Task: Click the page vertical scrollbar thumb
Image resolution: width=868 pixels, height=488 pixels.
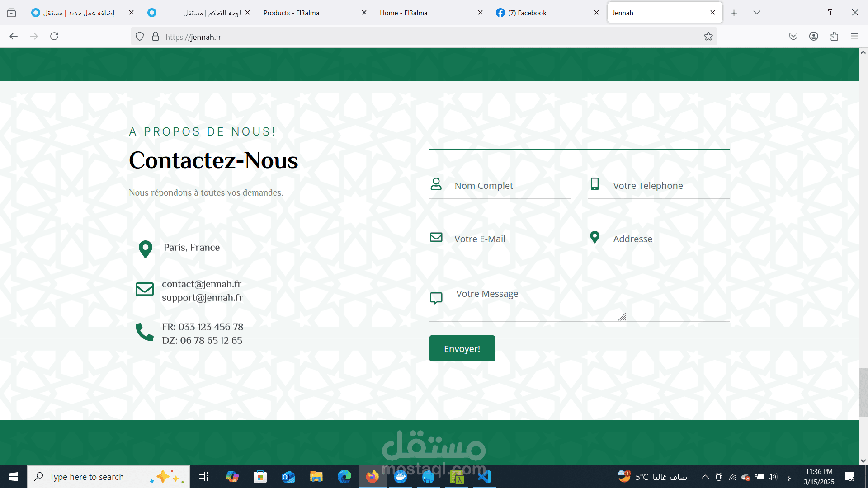Action: tap(863, 392)
